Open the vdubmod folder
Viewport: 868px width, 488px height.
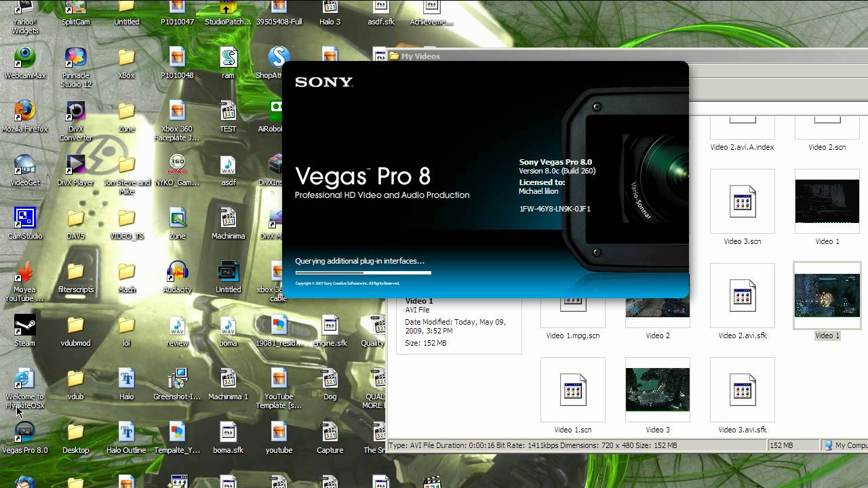(75, 330)
